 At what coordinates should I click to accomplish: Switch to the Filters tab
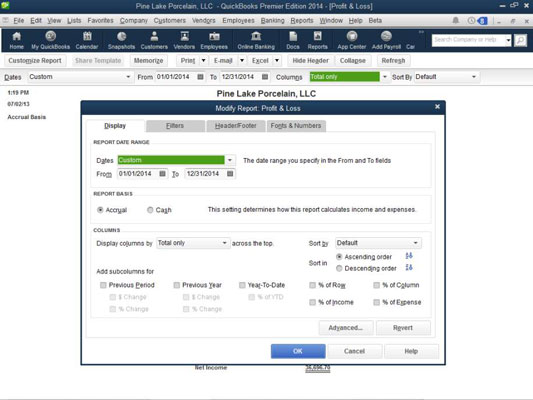175,126
